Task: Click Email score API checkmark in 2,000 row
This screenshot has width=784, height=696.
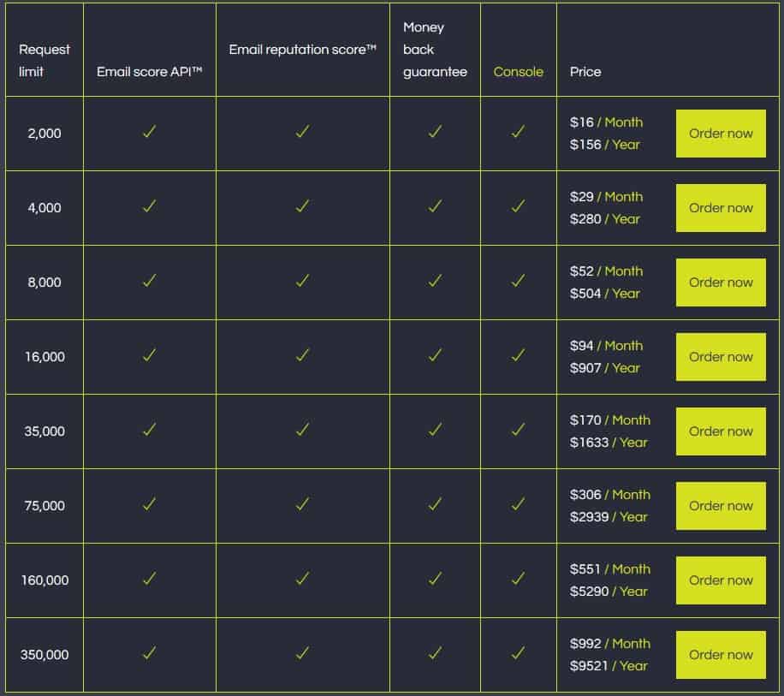Action: (x=149, y=132)
